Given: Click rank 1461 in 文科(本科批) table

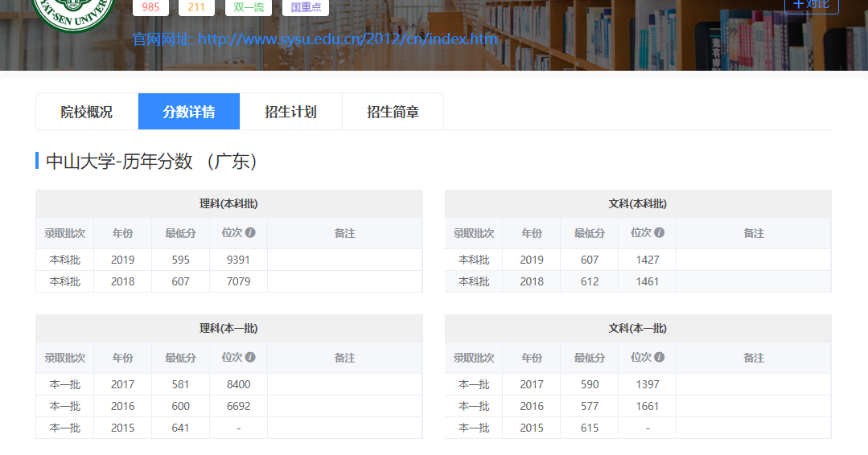Looking at the screenshot, I should (647, 281).
